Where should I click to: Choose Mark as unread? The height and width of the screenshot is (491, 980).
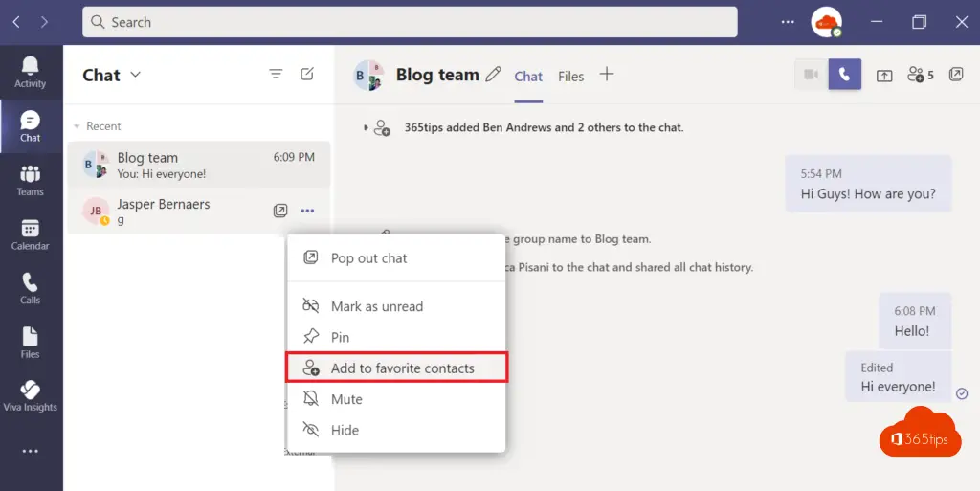(x=395, y=306)
